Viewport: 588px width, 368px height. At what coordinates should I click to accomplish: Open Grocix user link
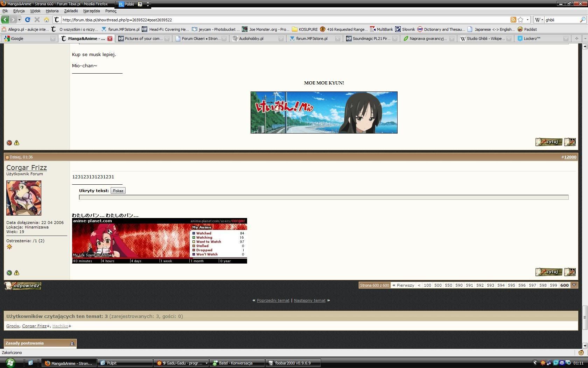point(13,326)
